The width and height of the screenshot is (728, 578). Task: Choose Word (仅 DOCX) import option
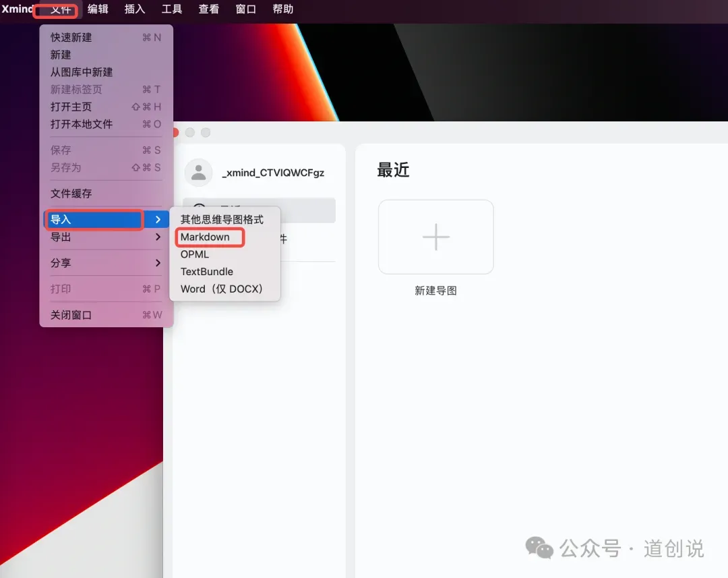(x=224, y=289)
